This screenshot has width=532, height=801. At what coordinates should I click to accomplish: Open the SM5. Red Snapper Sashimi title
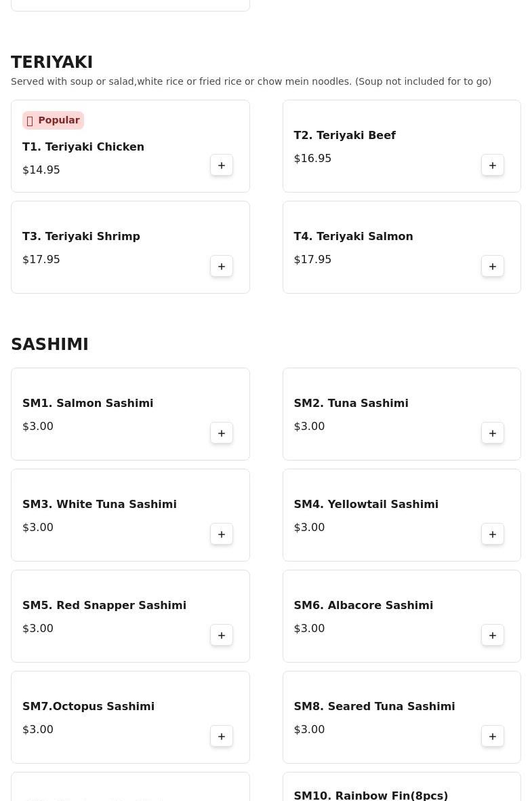tap(104, 605)
